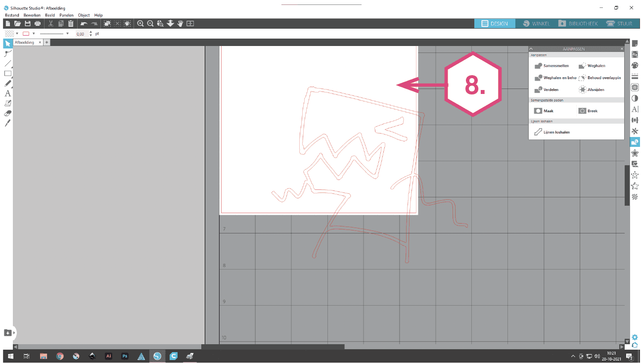The image size is (641, 364).
Task: Switch to the BIBLIOTHEEK tab
Action: click(578, 23)
